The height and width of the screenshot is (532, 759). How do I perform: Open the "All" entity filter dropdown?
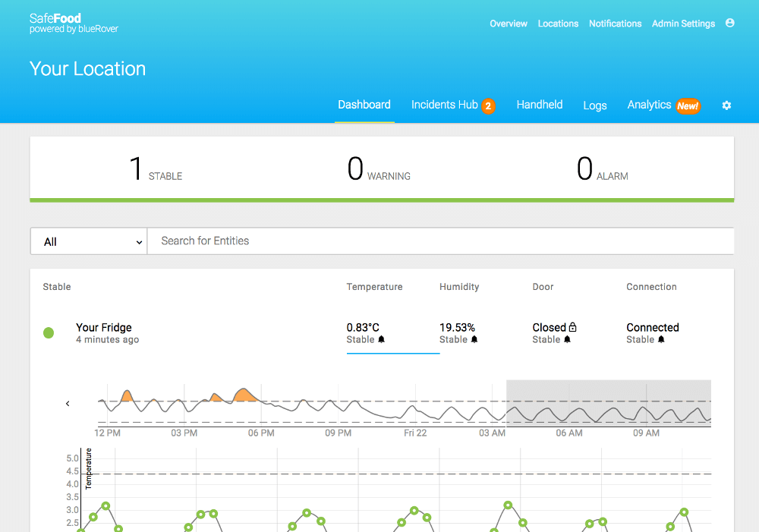coord(88,241)
